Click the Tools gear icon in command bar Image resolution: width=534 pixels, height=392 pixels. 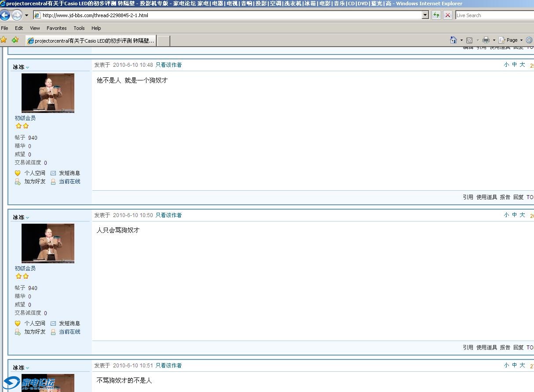529,40
